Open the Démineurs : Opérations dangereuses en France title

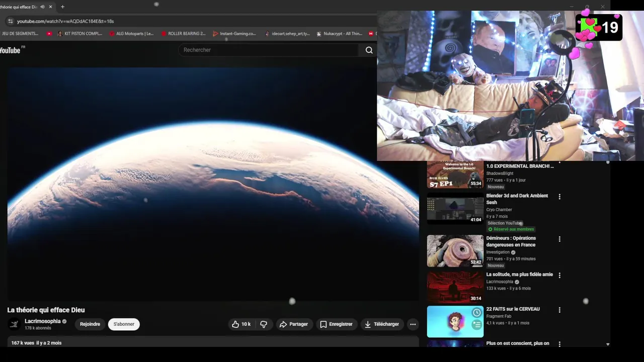pyautogui.click(x=511, y=241)
